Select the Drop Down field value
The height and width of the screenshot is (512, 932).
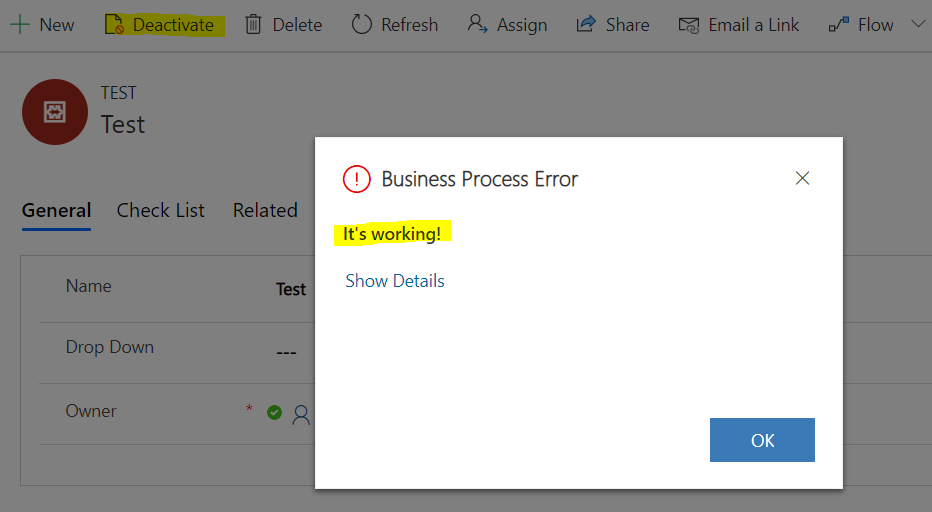coord(286,353)
